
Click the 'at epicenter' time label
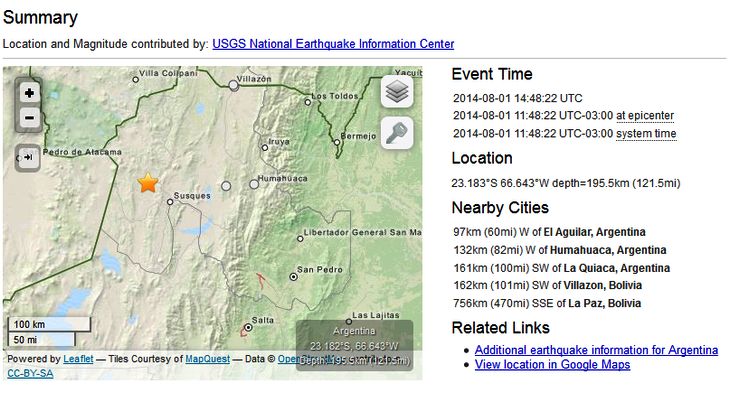[x=645, y=115]
